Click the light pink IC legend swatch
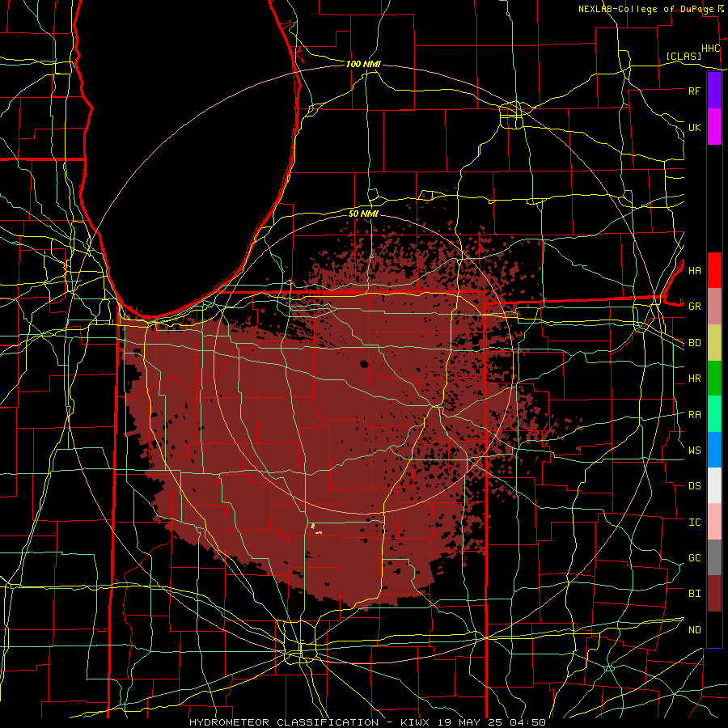 (714, 522)
